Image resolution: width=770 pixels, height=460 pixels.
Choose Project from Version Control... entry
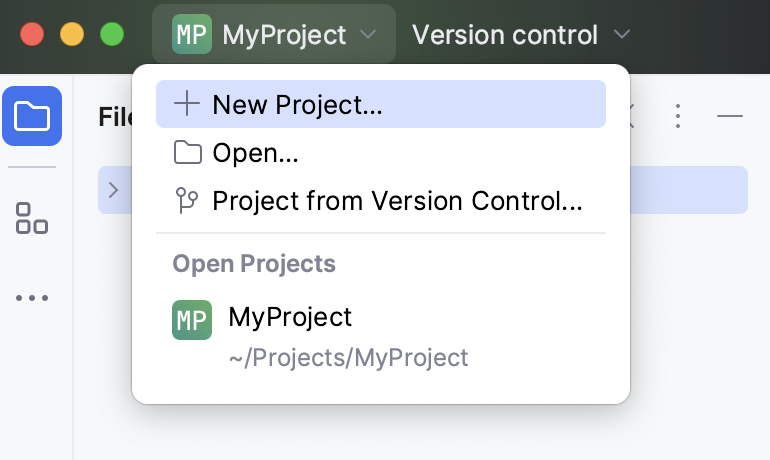(397, 201)
